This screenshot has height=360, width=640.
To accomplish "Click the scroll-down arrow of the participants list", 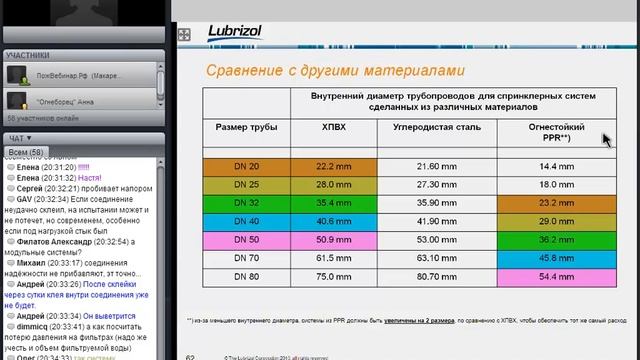I will (x=160, y=104).
